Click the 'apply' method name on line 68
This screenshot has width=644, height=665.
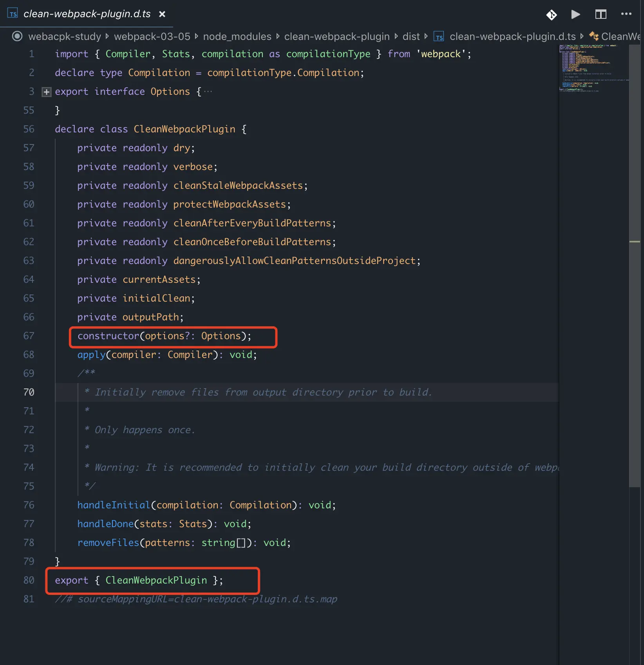(x=91, y=355)
